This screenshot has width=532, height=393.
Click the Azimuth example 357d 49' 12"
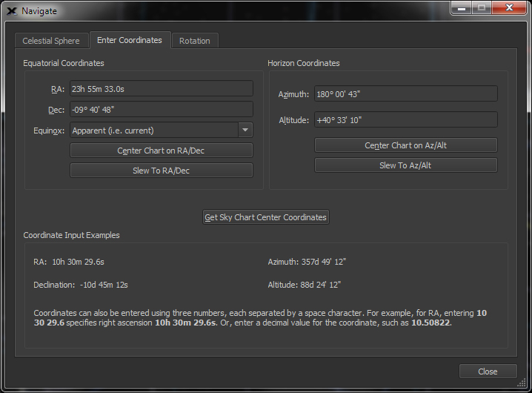point(324,262)
